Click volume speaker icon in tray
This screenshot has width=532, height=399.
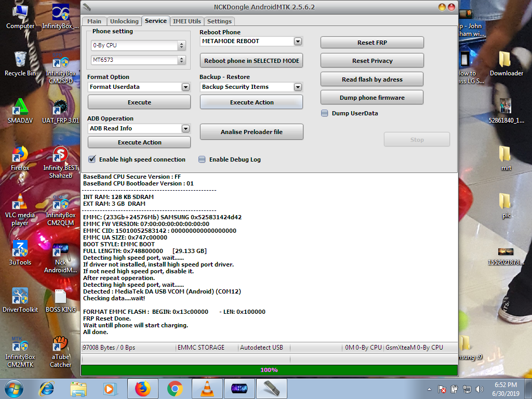(479, 389)
